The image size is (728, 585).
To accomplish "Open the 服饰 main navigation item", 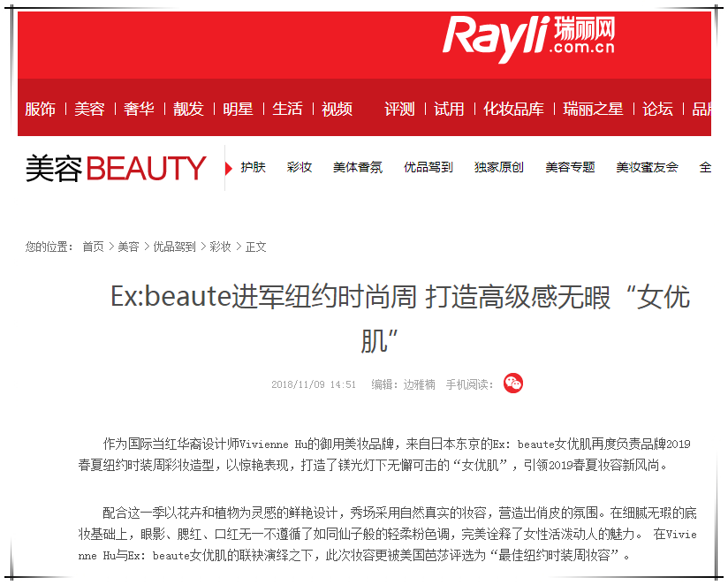I will tap(41, 109).
